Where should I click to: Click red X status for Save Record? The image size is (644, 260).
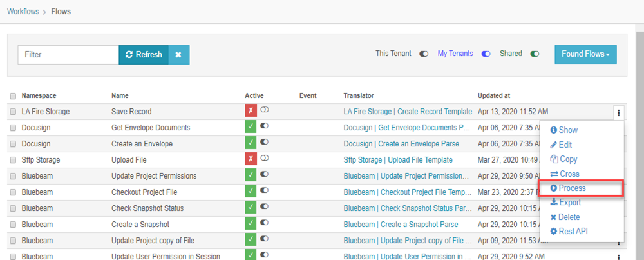click(x=251, y=111)
